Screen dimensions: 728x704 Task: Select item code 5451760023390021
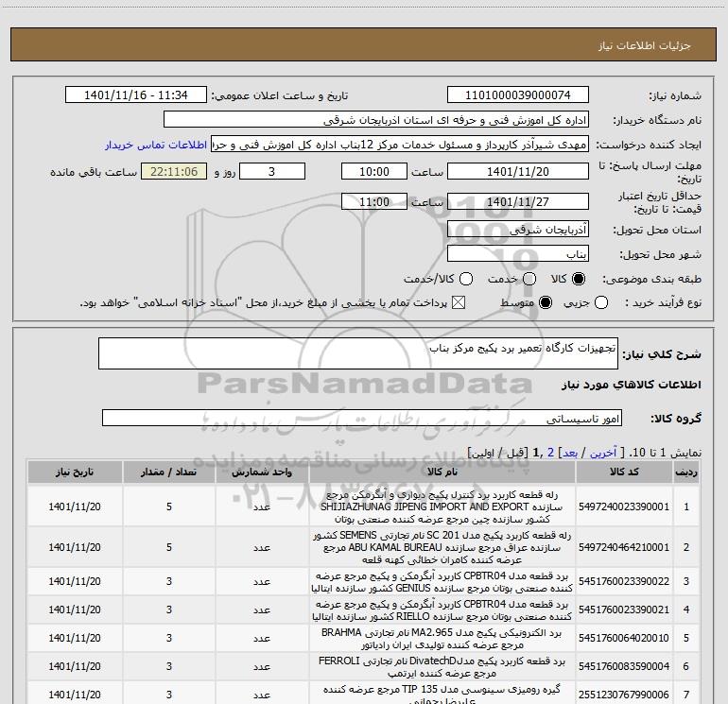624,610
